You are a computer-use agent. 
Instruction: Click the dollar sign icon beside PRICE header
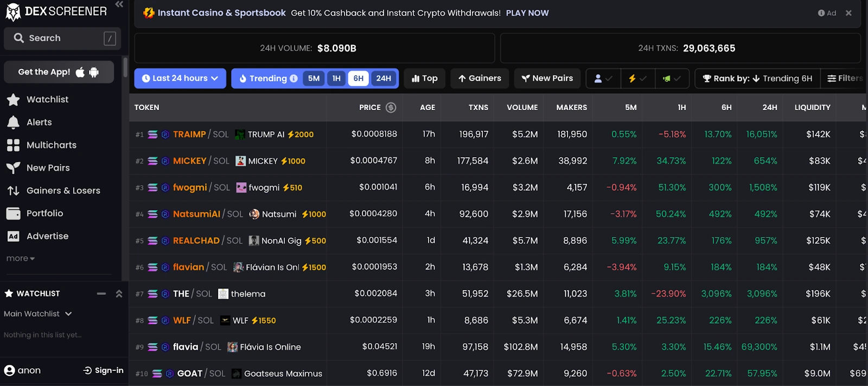(391, 107)
